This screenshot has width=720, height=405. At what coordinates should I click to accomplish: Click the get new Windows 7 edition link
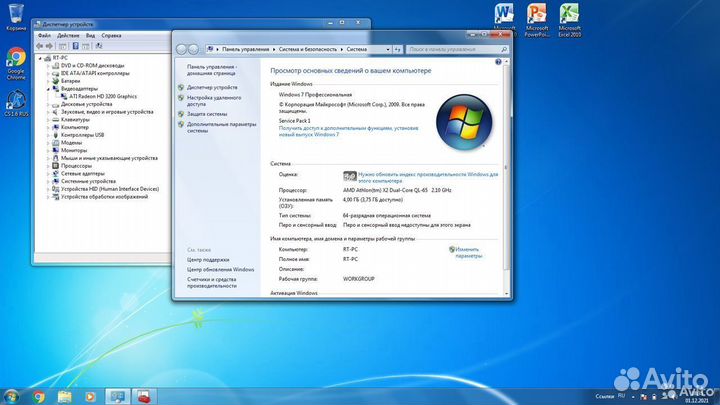(x=348, y=131)
